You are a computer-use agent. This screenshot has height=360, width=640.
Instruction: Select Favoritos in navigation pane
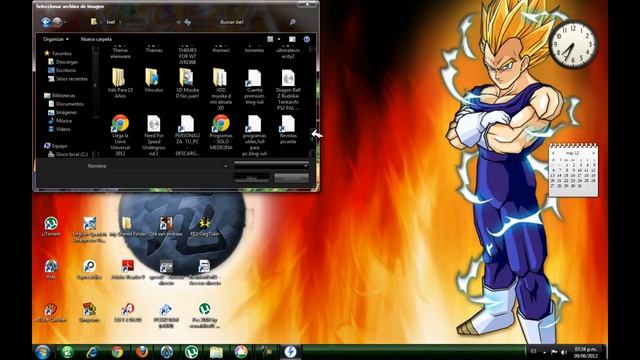pos(58,53)
